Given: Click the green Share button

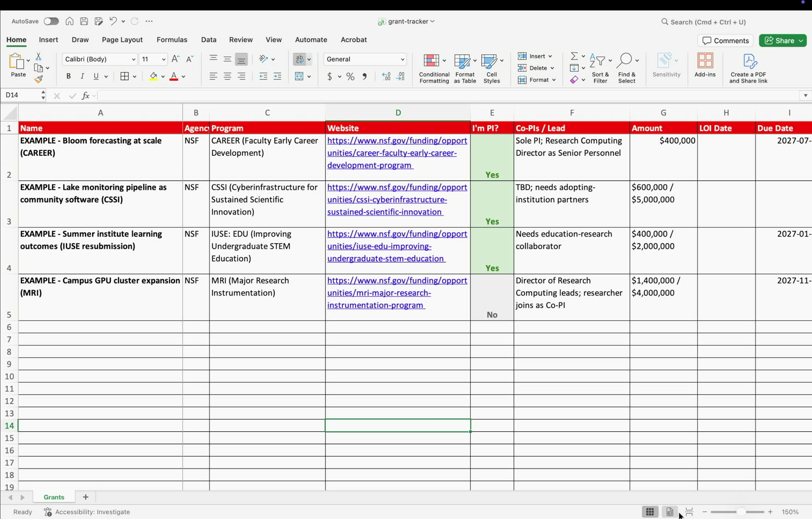Looking at the screenshot, I should [x=782, y=41].
